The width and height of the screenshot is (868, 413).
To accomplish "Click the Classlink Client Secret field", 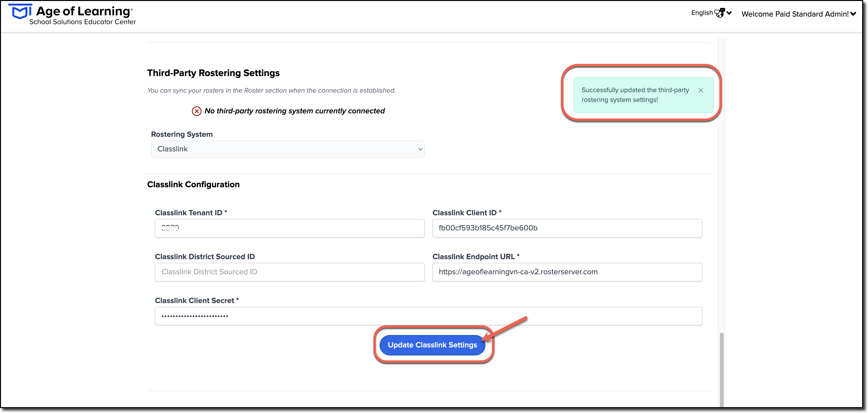I will [428, 316].
